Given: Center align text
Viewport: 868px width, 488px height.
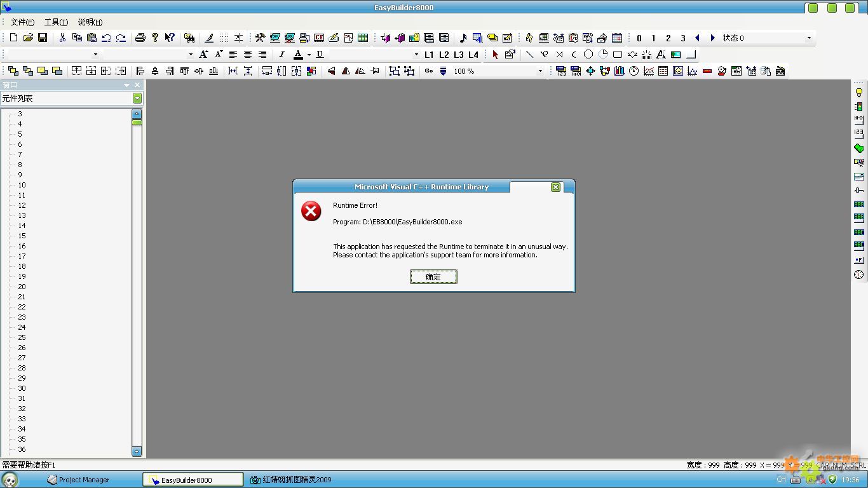Looking at the screenshot, I should [x=248, y=55].
